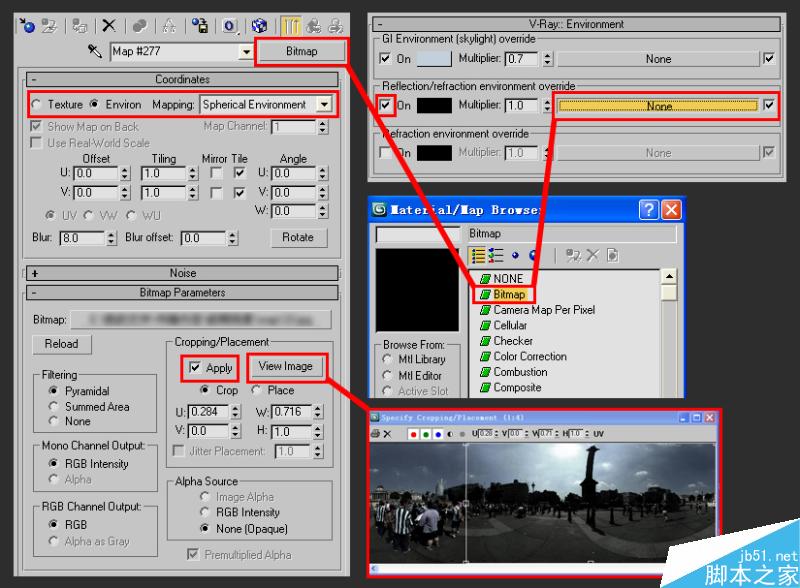
Task: Enable the Apply cropping checkbox
Action: pos(195,368)
